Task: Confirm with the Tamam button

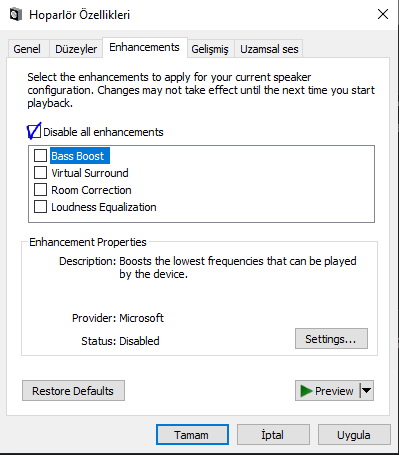Action: click(192, 435)
